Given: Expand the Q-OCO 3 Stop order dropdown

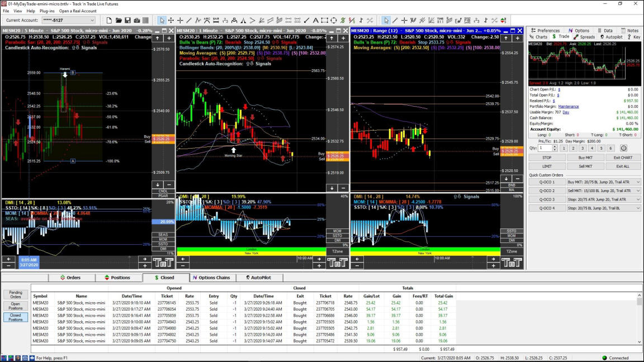Looking at the screenshot, I should [638, 199].
